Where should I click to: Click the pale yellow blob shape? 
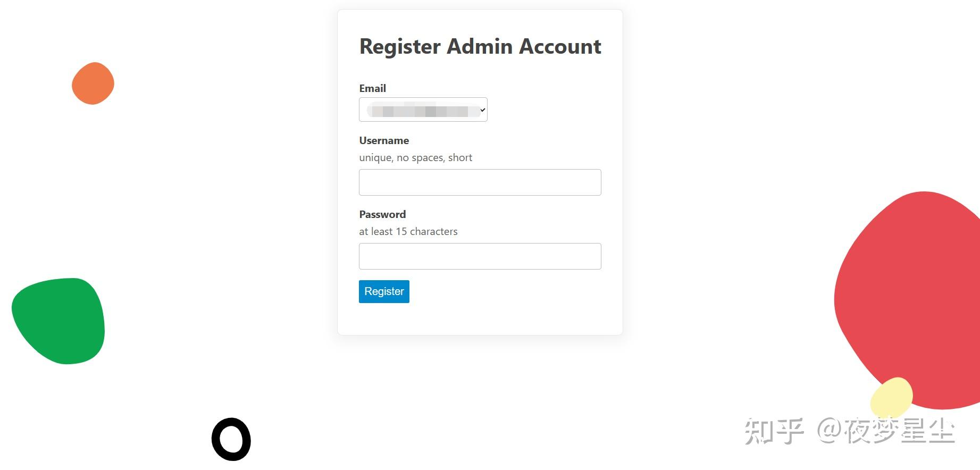pyautogui.click(x=892, y=398)
